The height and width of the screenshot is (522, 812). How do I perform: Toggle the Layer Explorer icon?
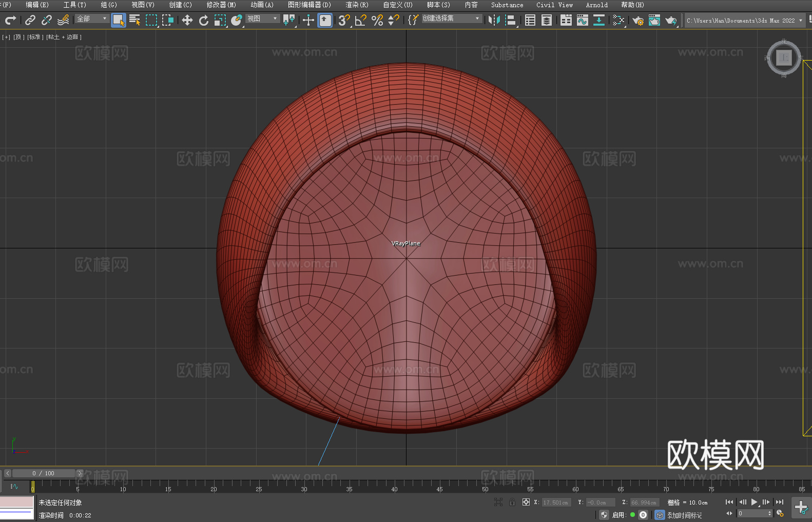547,20
